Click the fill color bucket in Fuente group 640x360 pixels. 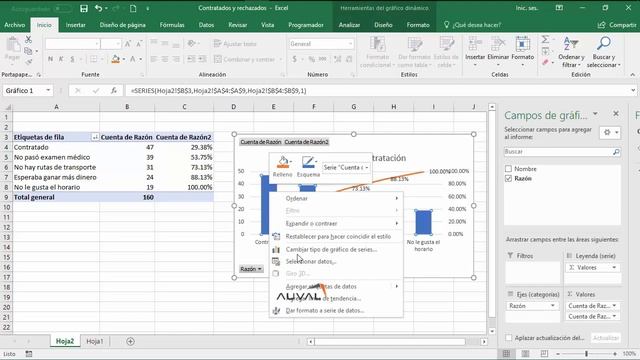pos(116,59)
